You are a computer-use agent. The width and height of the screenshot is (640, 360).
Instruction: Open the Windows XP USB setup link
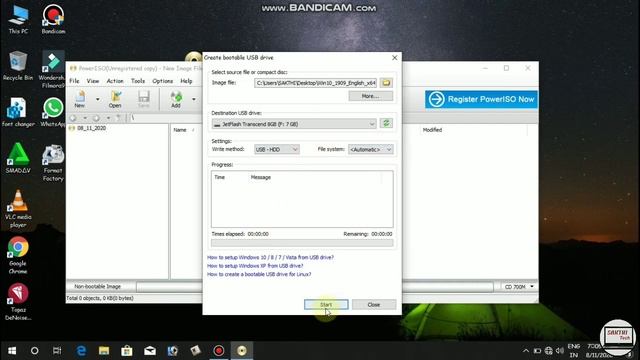(x=255, y=266)
